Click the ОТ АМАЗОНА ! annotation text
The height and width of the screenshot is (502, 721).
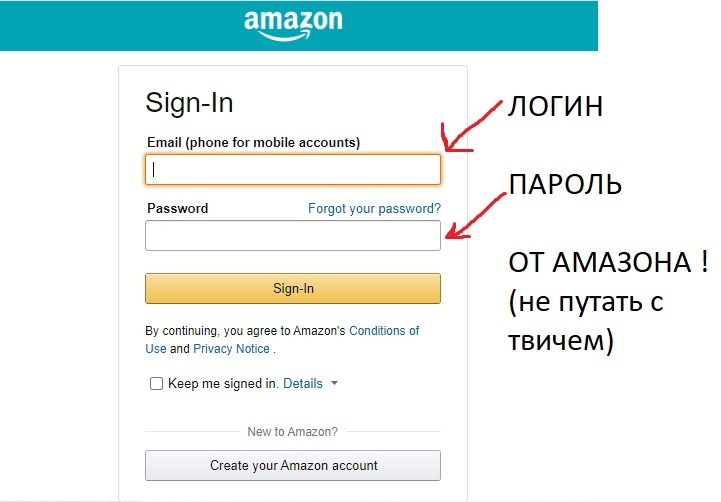tap(608, 262)
